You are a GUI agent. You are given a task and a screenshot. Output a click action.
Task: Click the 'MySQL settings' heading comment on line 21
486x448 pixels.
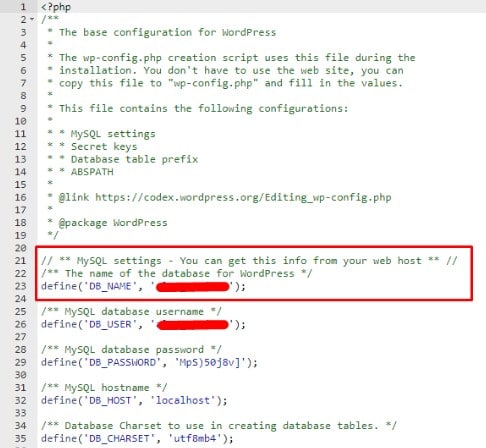tap(249, 261)
